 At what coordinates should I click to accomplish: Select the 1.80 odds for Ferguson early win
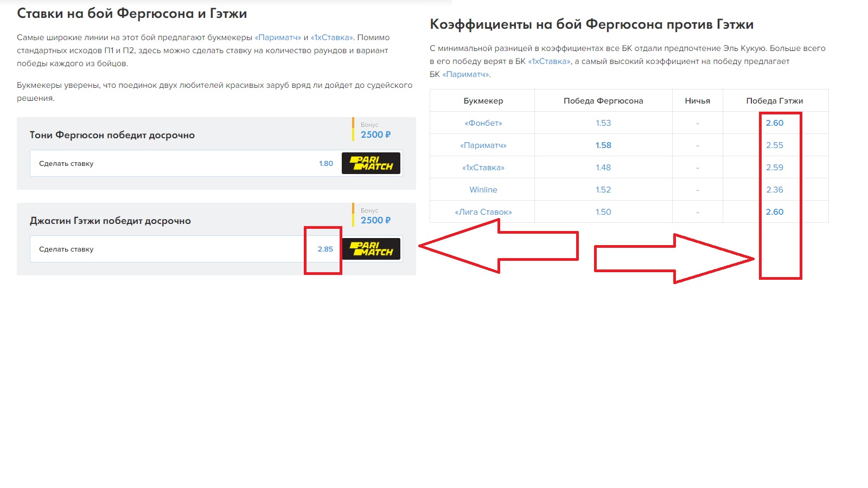326,163
